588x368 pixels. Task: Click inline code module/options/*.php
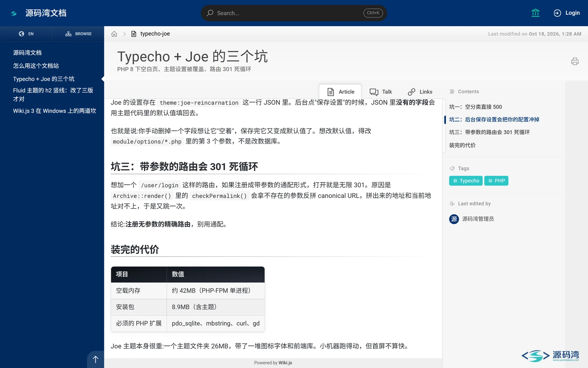[147, 142]
